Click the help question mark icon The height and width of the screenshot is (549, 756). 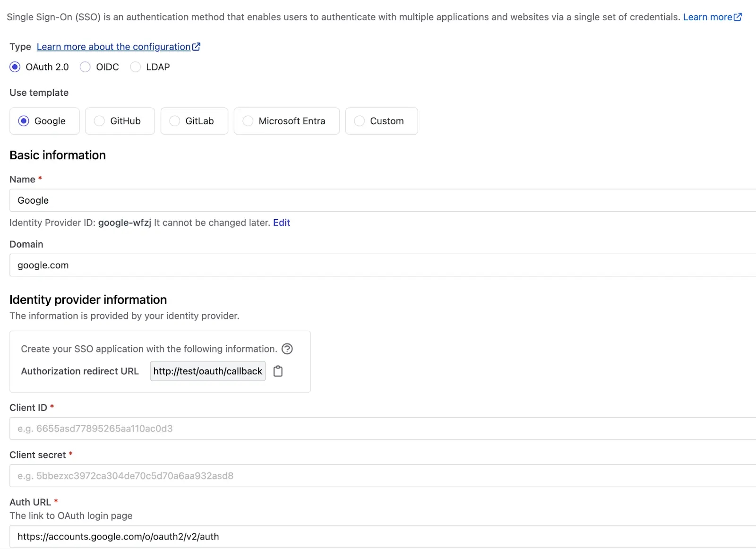[x=287, y=349]
